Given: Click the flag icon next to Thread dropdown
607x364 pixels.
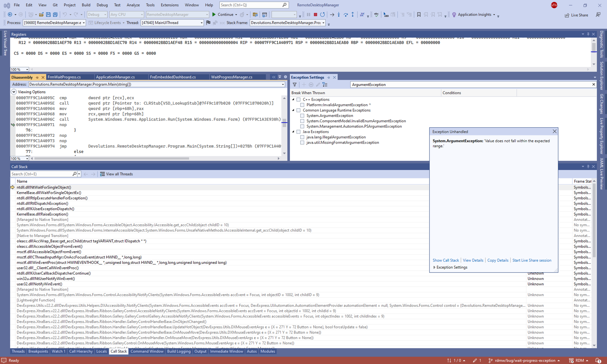Looking at the screenshot, I should point(208,23).
